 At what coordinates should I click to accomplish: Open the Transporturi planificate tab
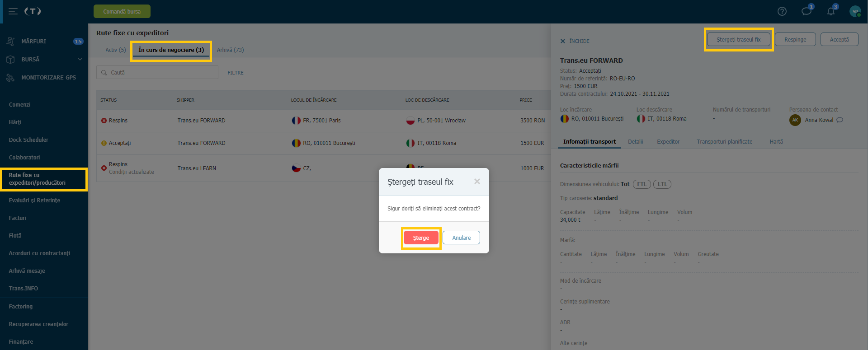pyautogui.click(x=724, y=141)
